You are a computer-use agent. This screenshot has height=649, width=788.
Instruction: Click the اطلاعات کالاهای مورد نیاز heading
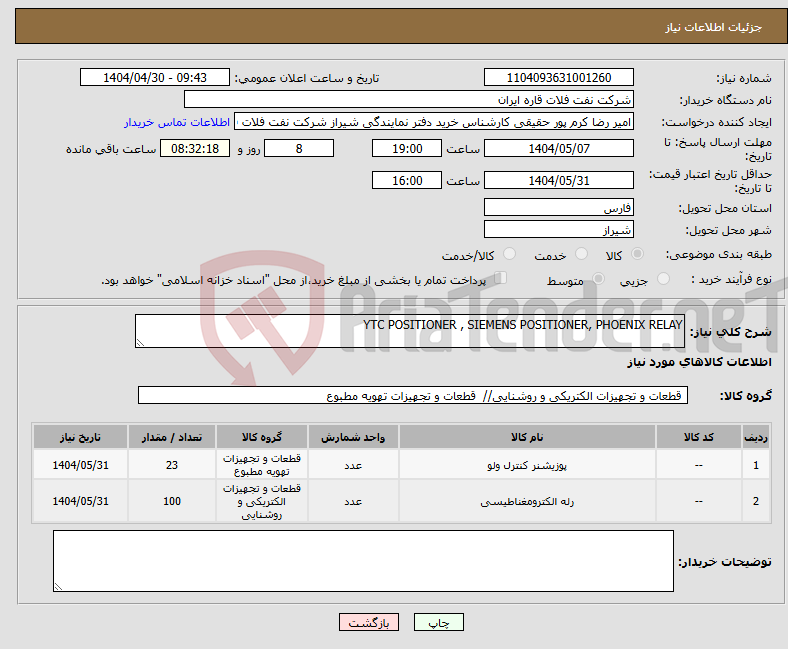coord(699,362)
